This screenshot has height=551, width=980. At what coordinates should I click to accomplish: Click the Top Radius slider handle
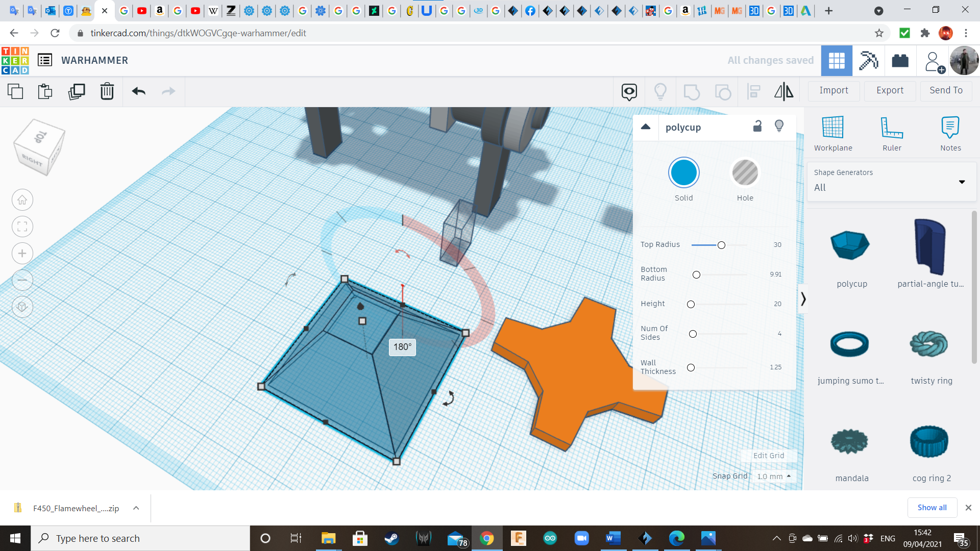pos(721,245)
